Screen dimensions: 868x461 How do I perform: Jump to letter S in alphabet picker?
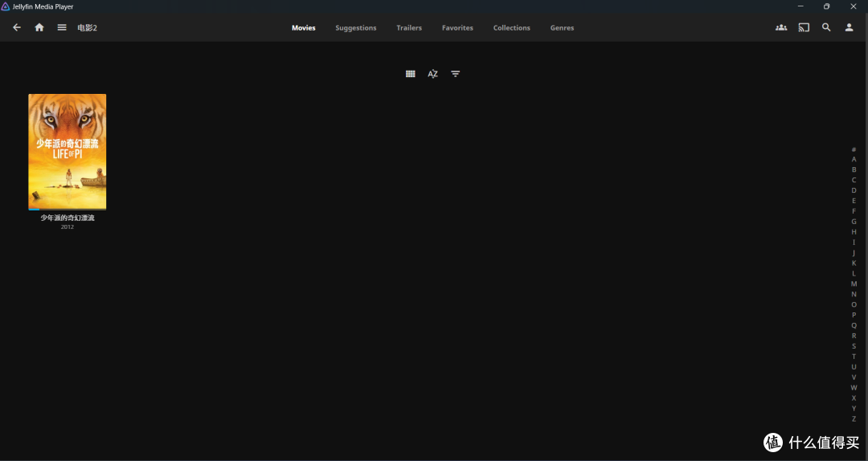(x=854, y=346)
